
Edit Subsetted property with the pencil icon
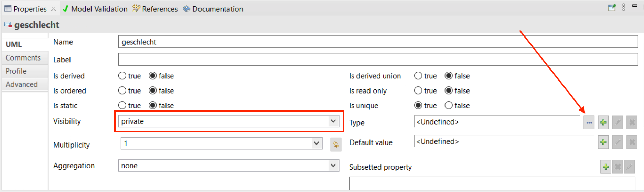coord(630,167)
